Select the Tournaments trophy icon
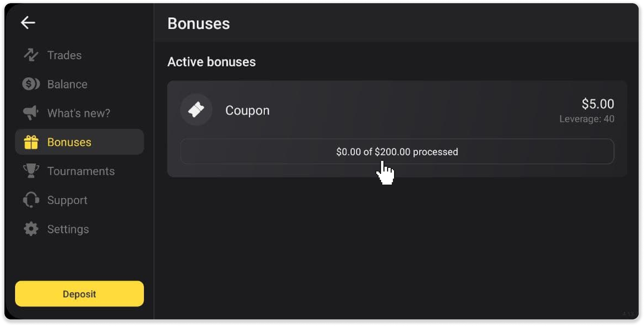 click(x=31, y=171)
